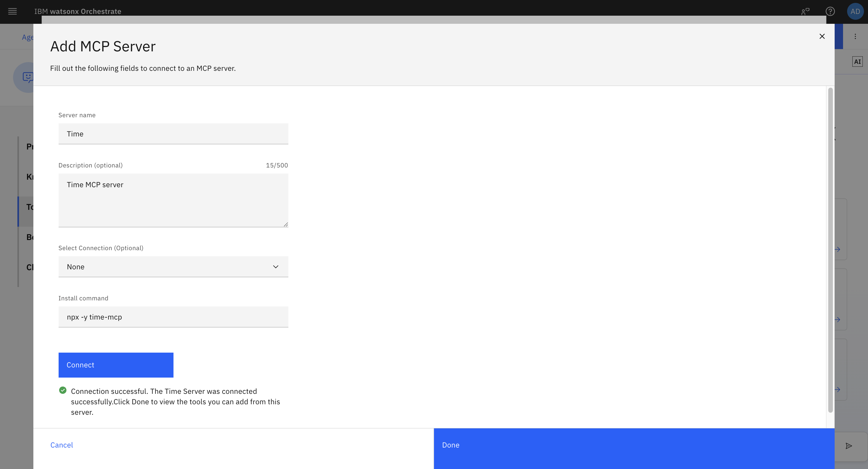Click the user chat icon in header
The image size is (868, 469).
click(805, 11)
